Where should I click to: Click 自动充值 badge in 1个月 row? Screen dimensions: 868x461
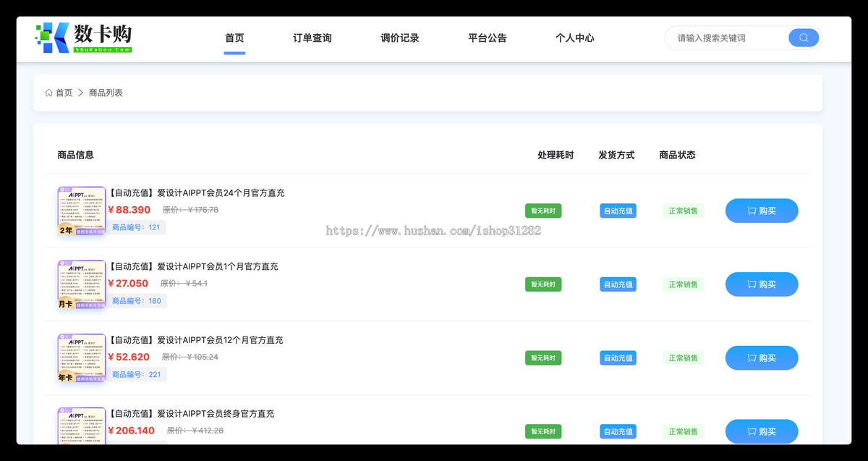(618, 284)
